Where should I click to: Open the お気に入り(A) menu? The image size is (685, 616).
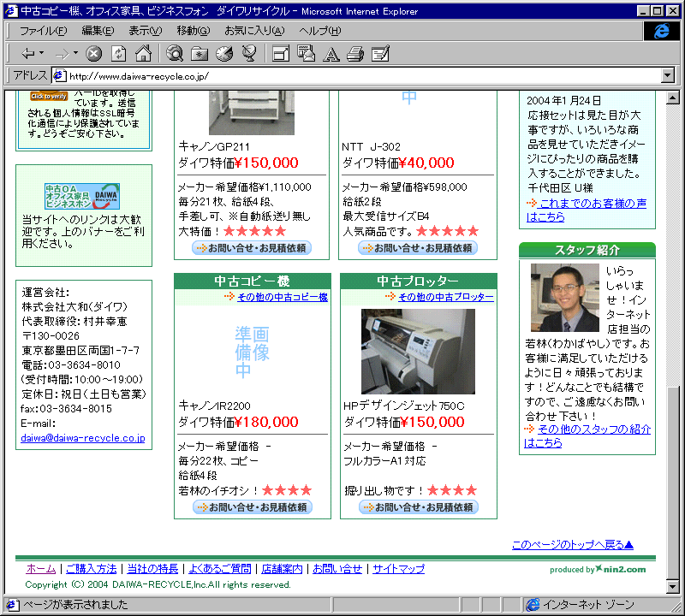(x=254, y=31)
